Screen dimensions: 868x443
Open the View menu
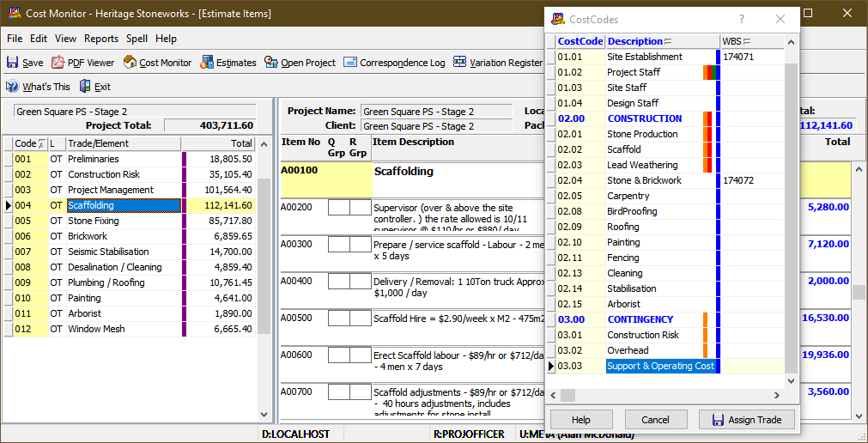click(x=66, y=39)
